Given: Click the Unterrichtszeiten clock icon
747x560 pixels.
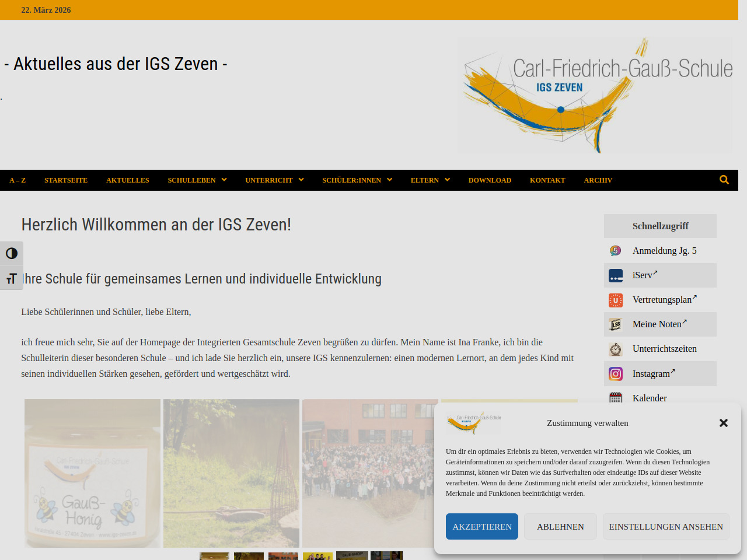Looking at the screenshot, I should [x=616, y=349].
